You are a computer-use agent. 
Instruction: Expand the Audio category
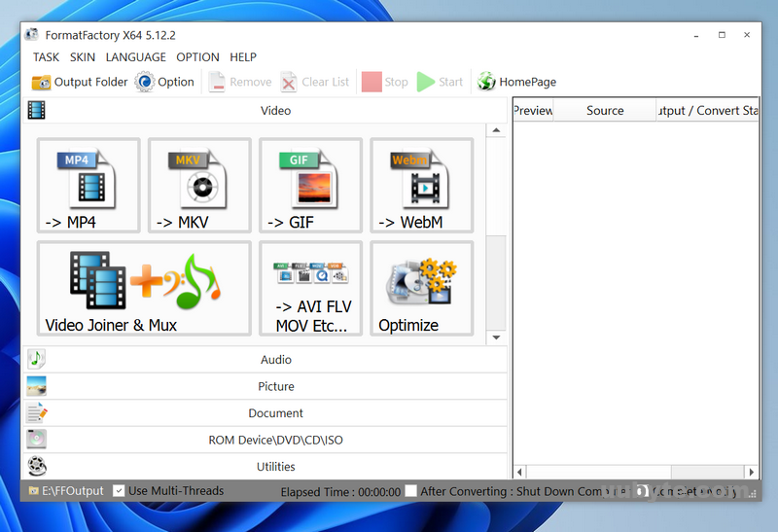(x=265, y=359)
